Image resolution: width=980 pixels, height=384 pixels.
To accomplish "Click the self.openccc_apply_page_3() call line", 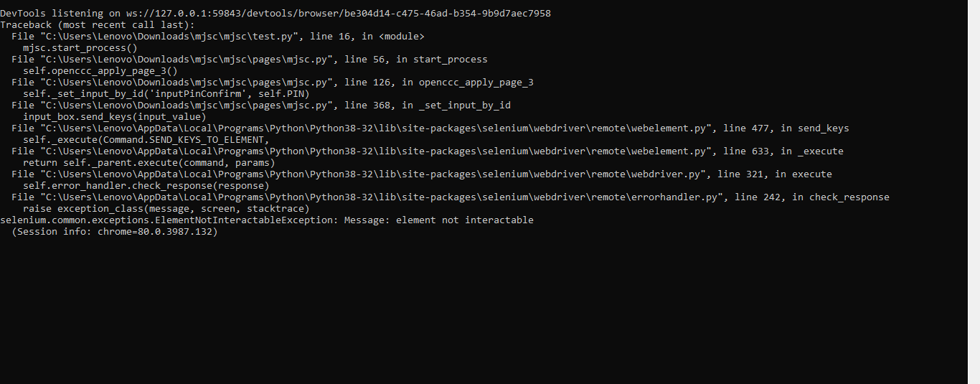I will pos(100,71).
